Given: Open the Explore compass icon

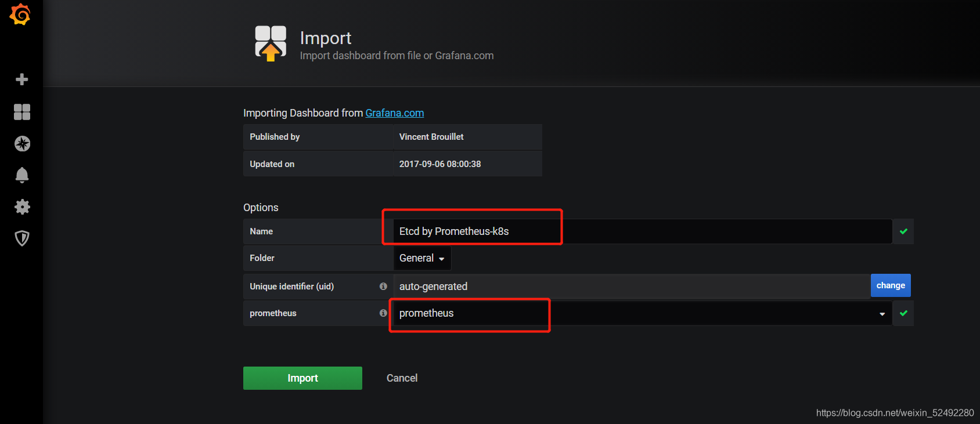Looking at the screenshot, I should [22, 143].
